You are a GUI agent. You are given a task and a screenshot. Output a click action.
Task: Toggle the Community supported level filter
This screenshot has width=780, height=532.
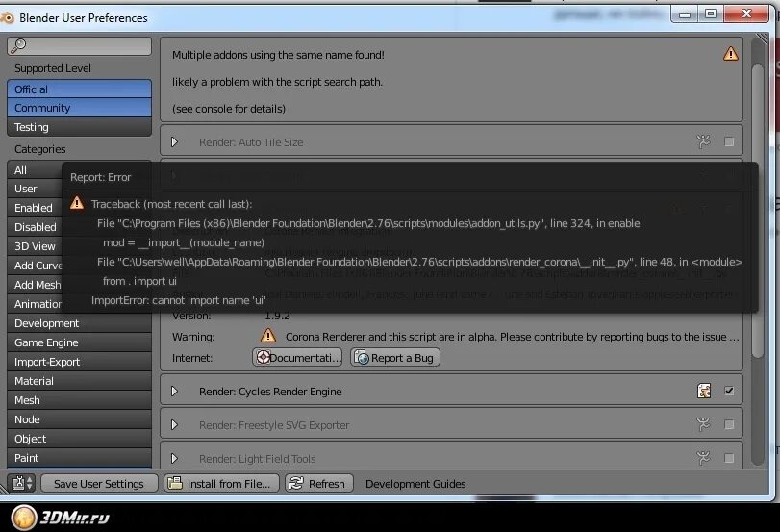[79, 108]
